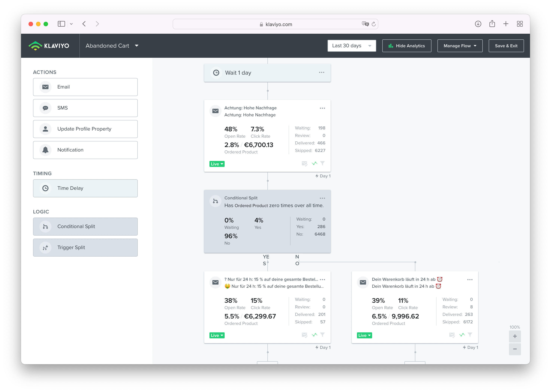Open the Last 30 days date range dropdown
Image resolution: width=551 pixels, height=392 pixels.
pyautogui.click(x=352, y=45)
